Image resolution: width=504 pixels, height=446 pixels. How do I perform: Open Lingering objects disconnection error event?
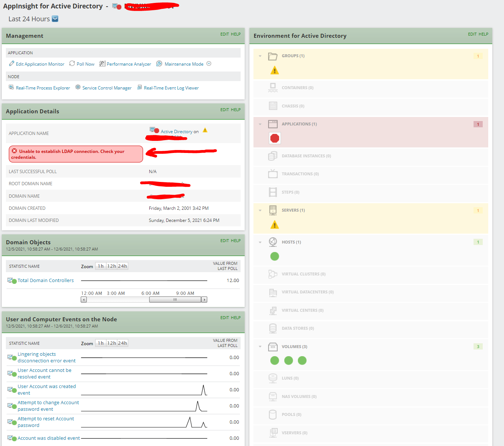pos(47,358)
